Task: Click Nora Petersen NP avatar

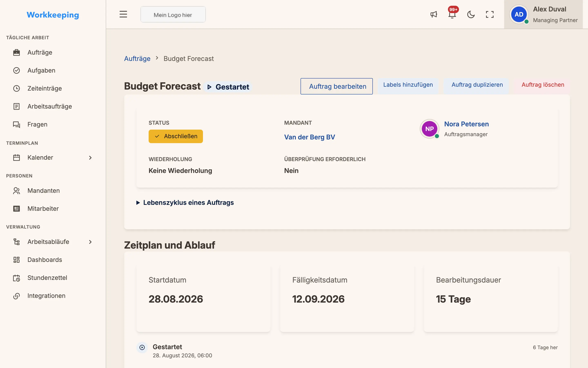Action: pyautogui.click(x=429, y=129)
